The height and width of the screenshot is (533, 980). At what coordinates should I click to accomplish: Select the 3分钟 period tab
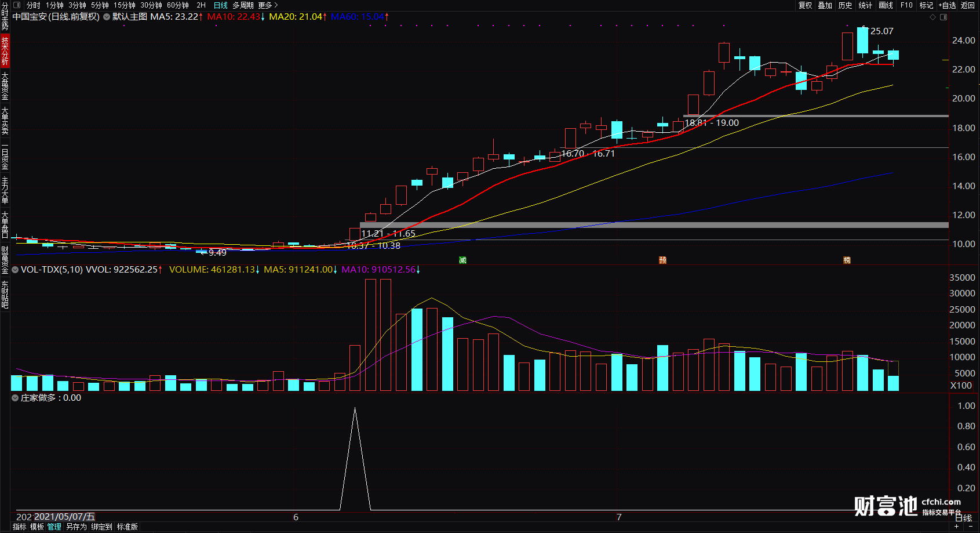pos(77,5)
